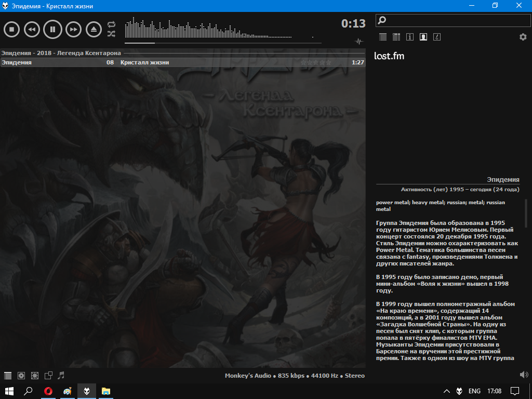
Task: Stop playback with the stop button
Action: [x=11, y=29]
